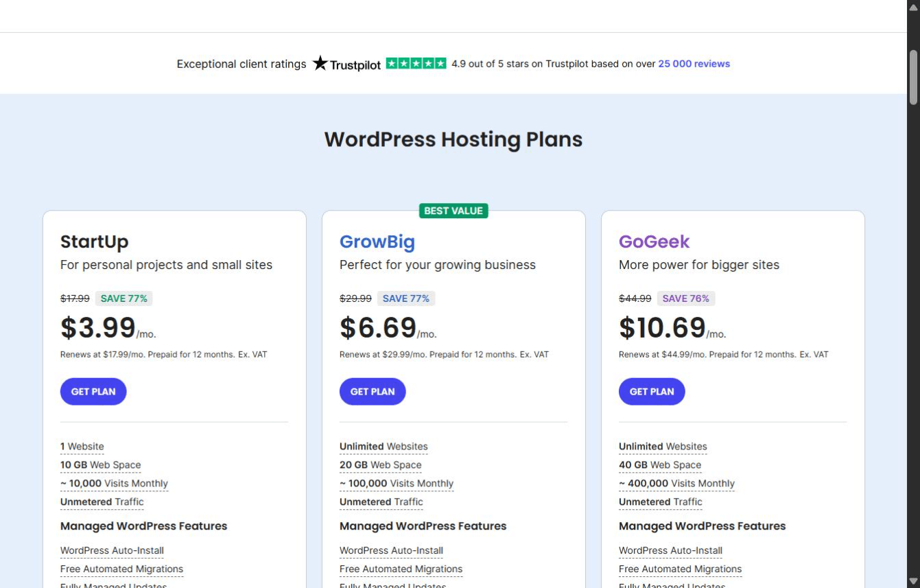Open the 25 000 reviews link
This screenshot has width=920, height=588.
click(694, 64)
